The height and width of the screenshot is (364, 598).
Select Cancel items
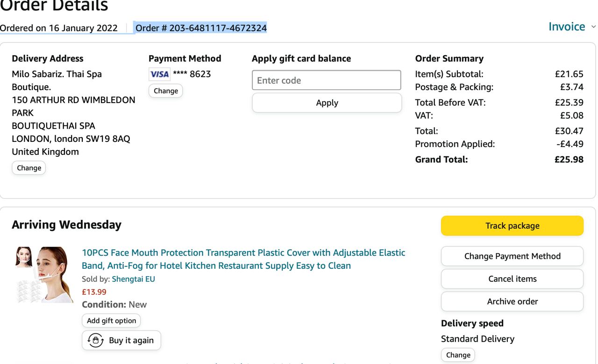point(512,279)
